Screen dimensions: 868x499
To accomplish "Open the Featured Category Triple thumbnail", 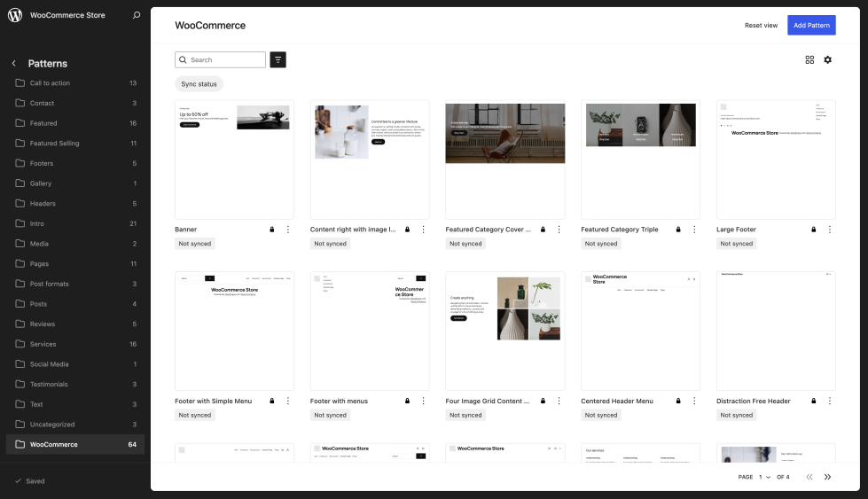I will pos(640,160).
